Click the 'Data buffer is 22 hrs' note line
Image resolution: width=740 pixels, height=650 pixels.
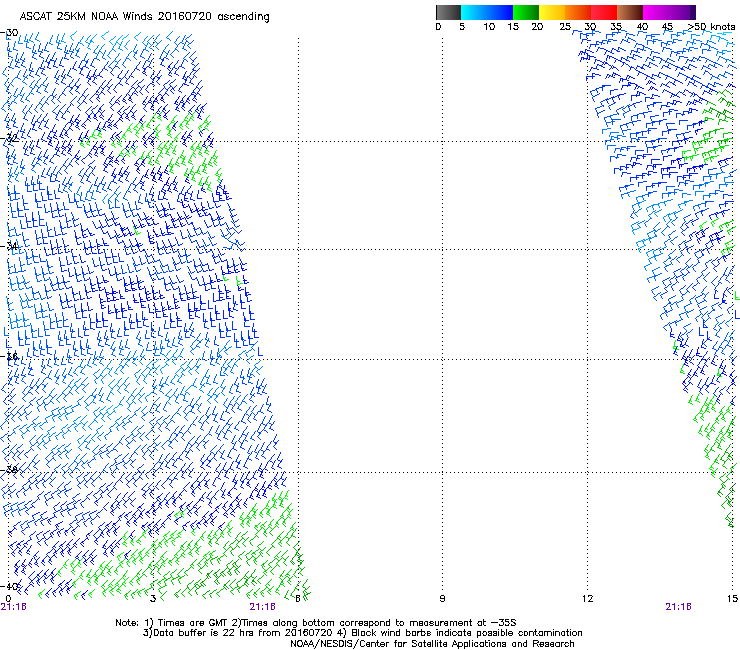362,633
